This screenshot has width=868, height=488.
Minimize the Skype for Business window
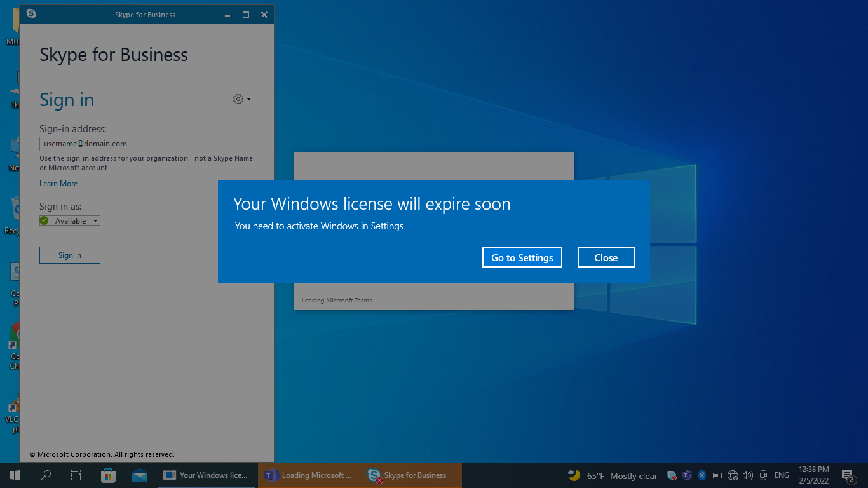click(227, 15)
